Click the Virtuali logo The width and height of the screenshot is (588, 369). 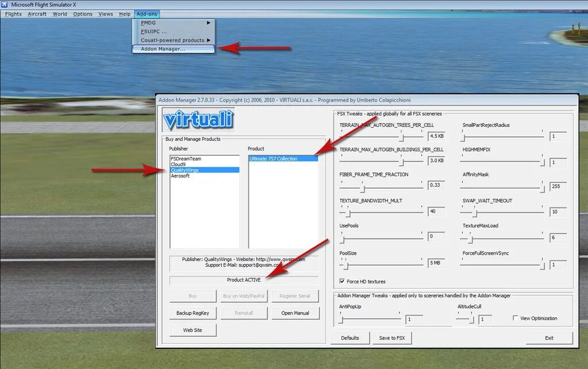(198, 120)
